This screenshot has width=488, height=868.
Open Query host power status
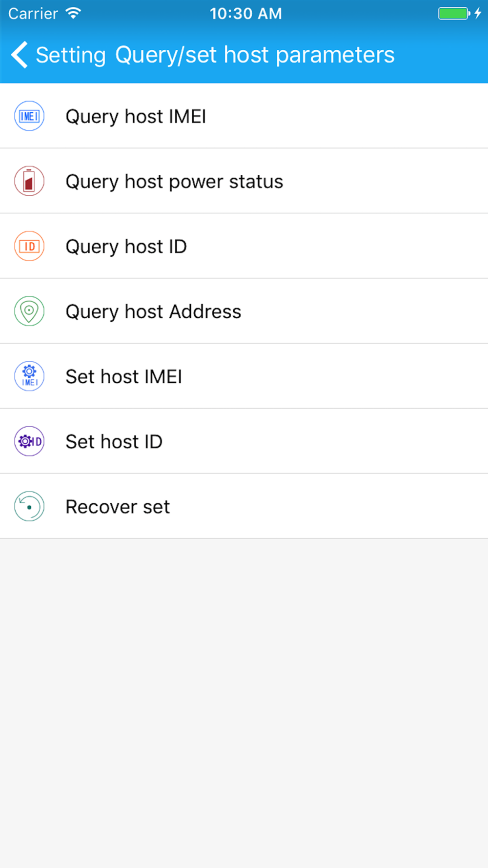(244, 181)
